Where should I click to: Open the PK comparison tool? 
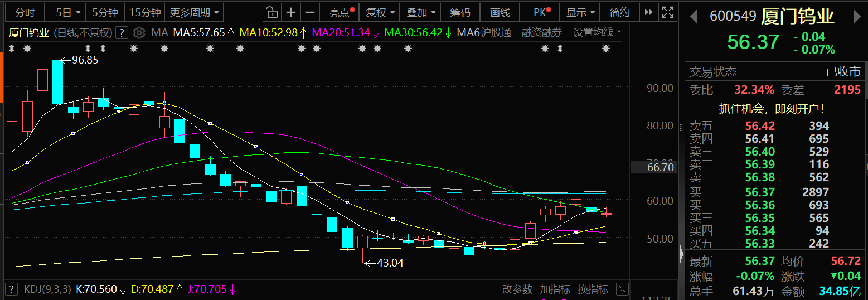pyautogui.click(x=541, y=12)
